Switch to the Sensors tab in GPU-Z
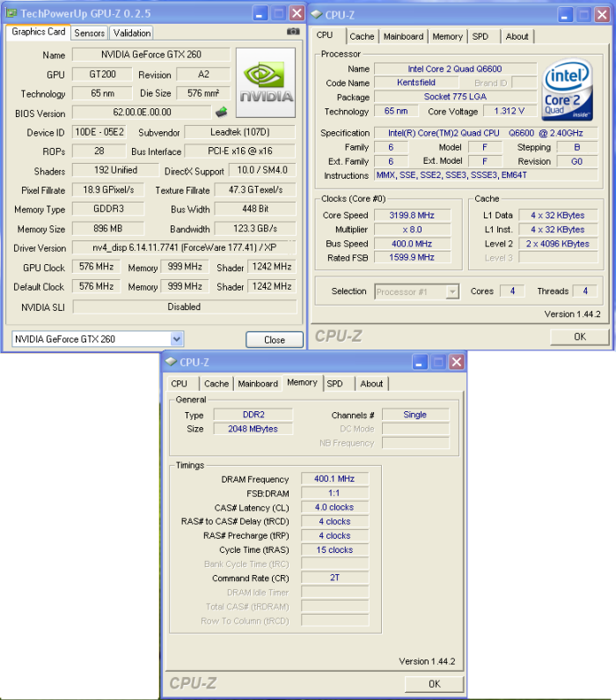Screen dimensions: 616x700 pos(89,33)
